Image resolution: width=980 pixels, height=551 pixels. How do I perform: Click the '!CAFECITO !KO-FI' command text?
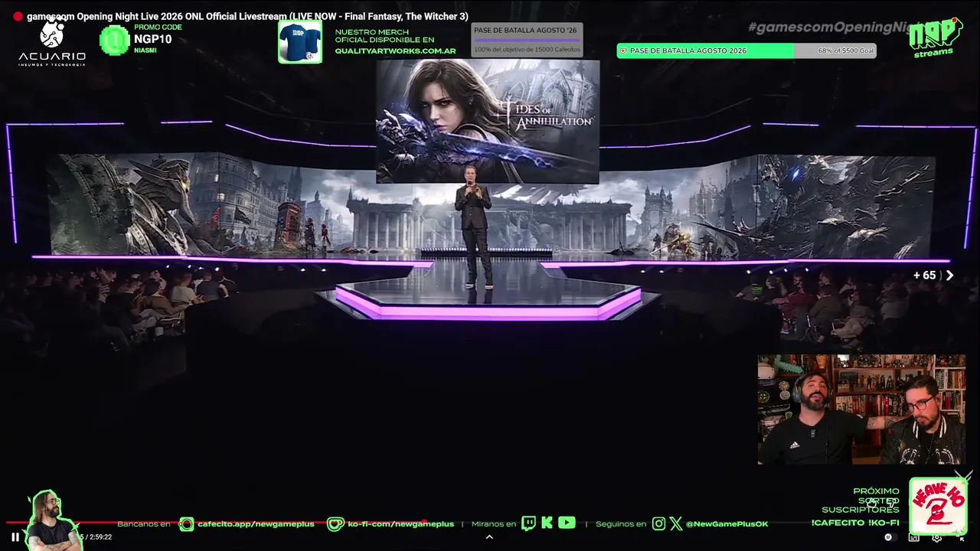pyautogui.click(x=855, y=523)
